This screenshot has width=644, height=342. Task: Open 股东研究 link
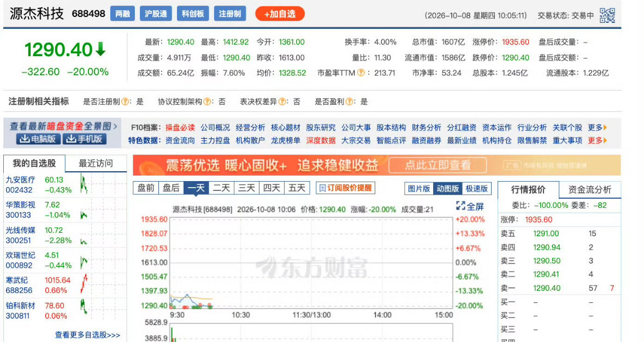[x=321, y=128]
